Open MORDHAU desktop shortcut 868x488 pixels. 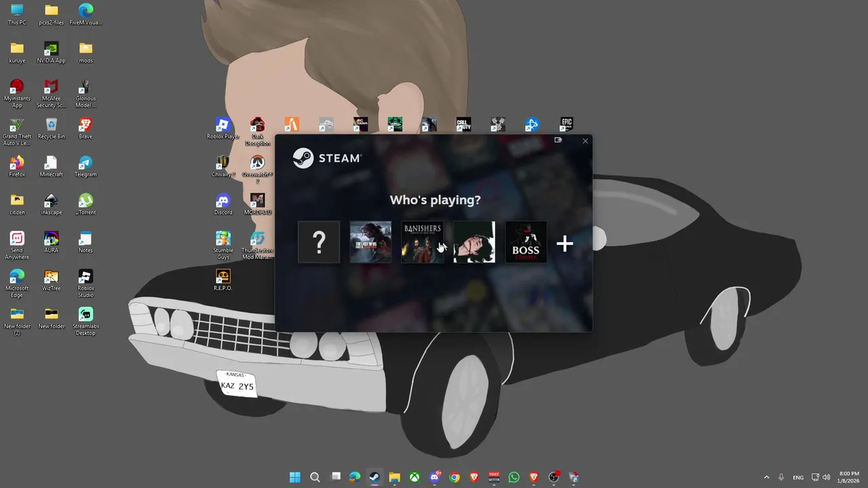tap(257, 204)
